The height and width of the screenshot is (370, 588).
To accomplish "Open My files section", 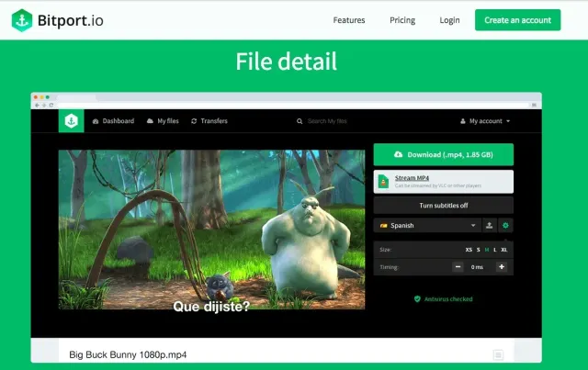I will click(163, 121).
